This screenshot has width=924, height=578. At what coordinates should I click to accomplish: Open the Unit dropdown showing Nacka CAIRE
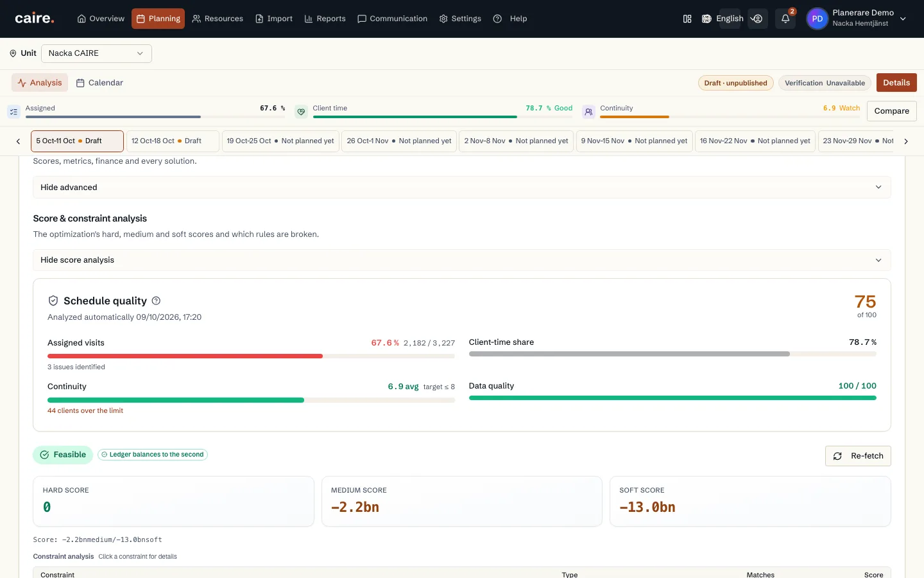[96, 53]
